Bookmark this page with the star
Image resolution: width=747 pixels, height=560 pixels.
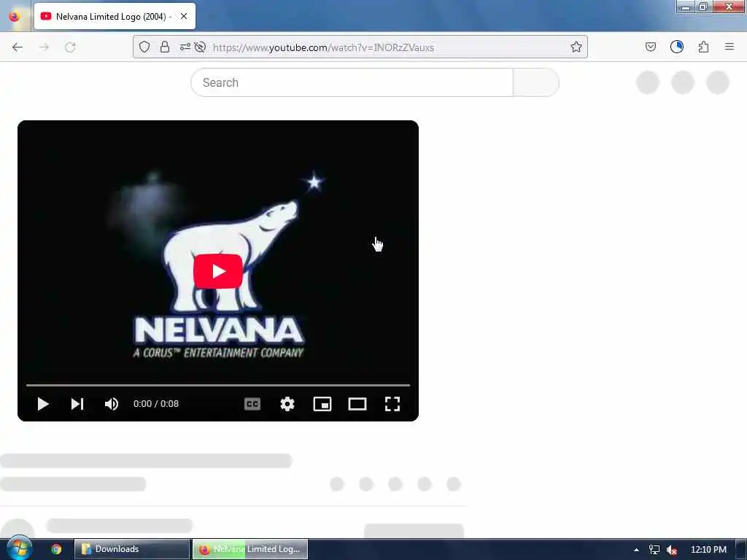coord(576,47)
